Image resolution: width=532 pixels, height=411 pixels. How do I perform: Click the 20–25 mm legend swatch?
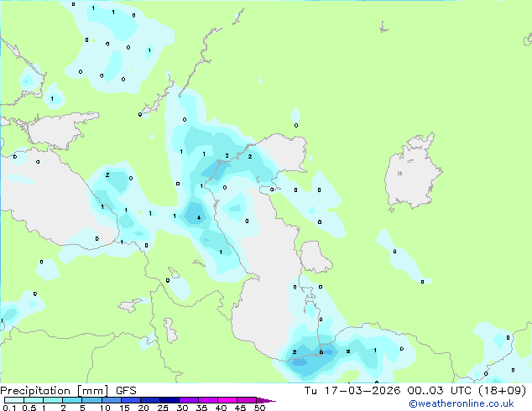pyautogui.click(x=149, y=400)
